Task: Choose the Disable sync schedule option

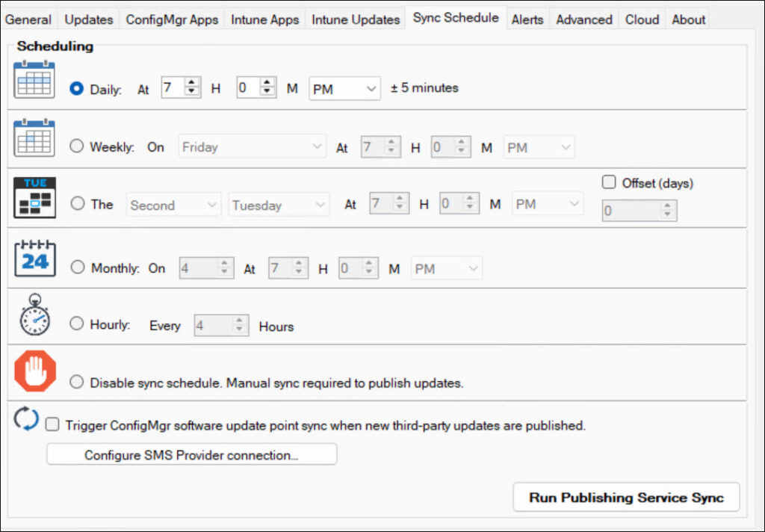Action: (77, 382)
